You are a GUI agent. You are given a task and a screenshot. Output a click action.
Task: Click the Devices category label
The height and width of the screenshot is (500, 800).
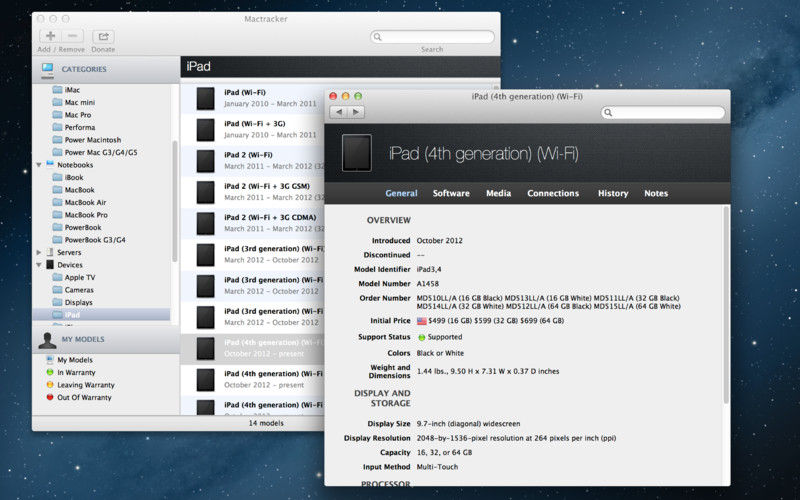(x=70, y=265)
